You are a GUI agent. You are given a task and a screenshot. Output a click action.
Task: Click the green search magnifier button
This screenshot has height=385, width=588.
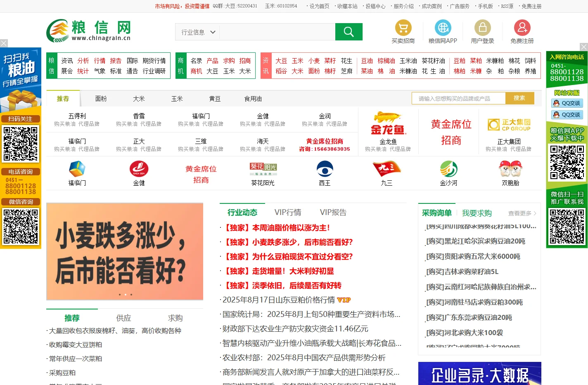pos(349,32)
